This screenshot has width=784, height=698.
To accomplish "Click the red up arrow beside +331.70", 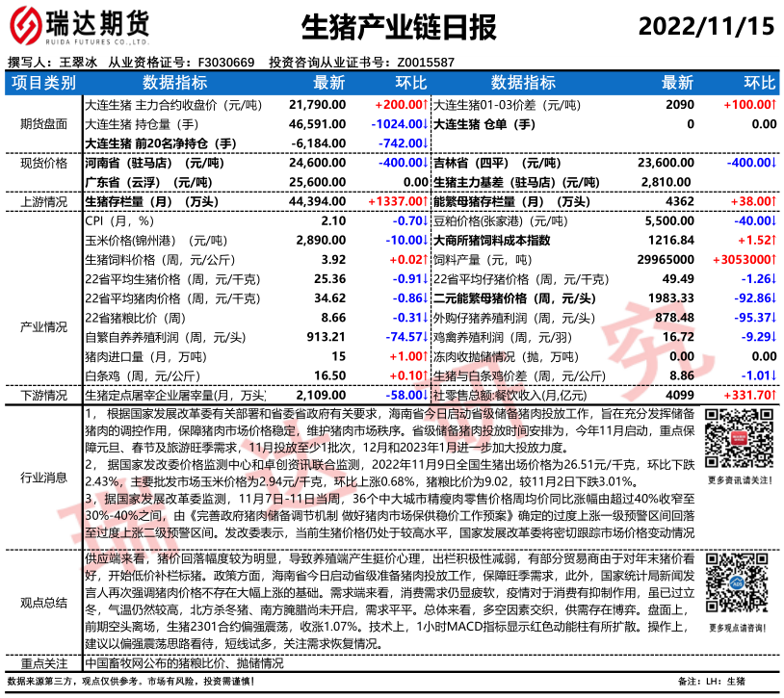I will point(773,395).
